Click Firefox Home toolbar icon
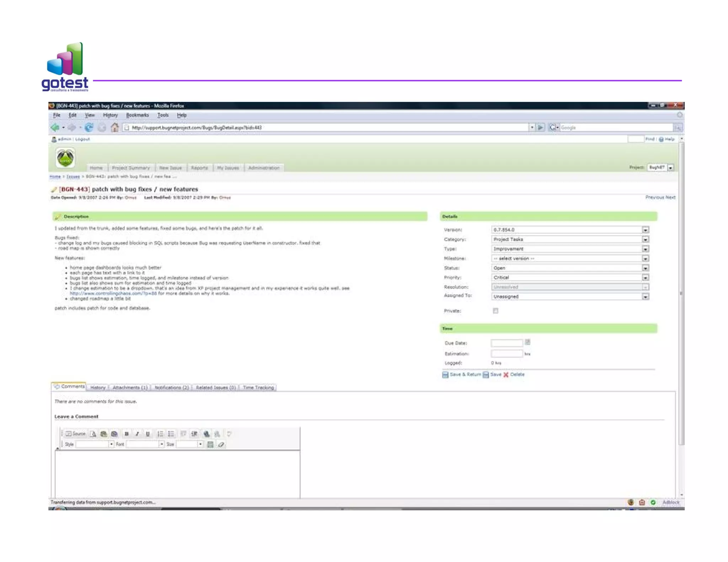 (114, 128)
